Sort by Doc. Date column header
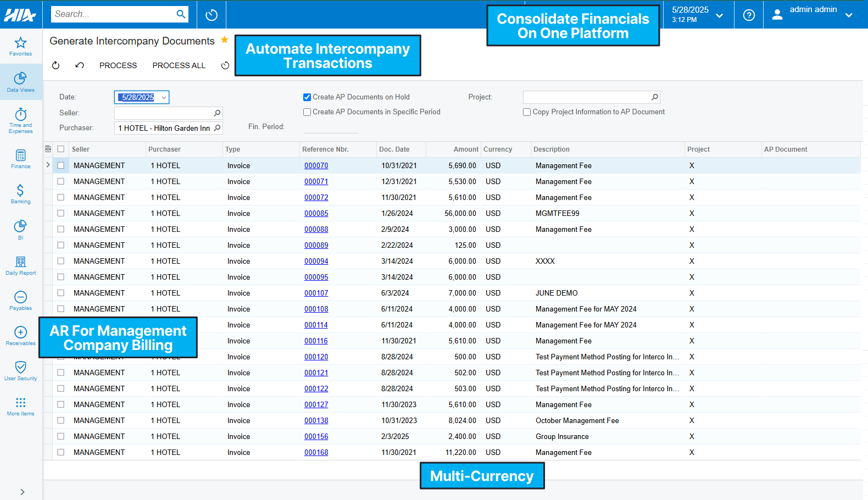This screenshot has width=868, height=500. tap(394, 149)
